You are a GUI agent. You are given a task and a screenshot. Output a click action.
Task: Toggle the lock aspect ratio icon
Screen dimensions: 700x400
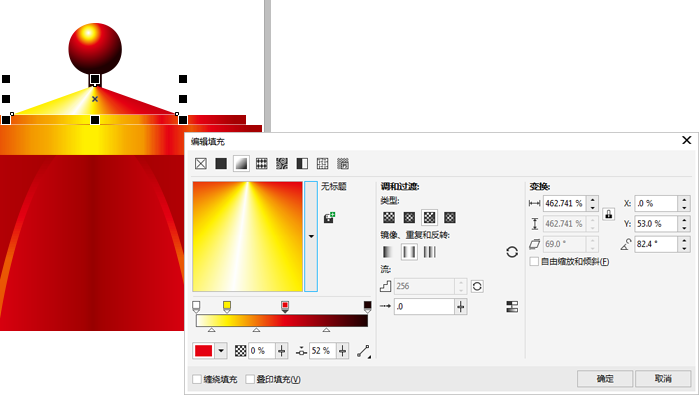point(608,214)
